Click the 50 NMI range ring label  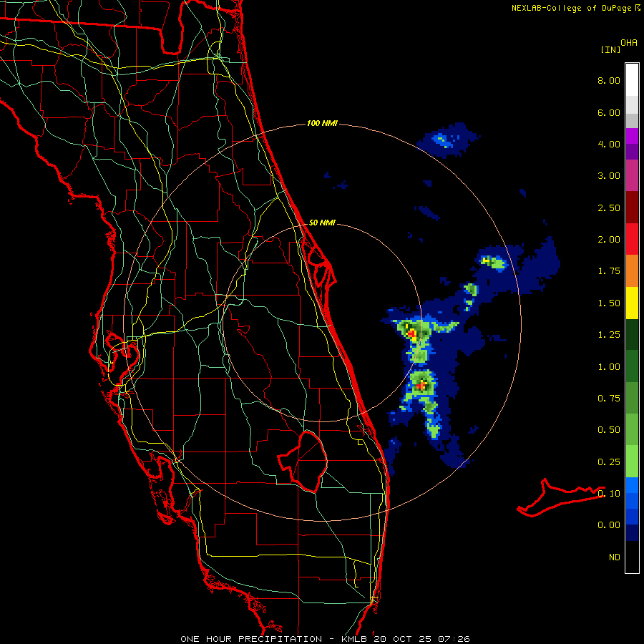(x=322, y=223)
